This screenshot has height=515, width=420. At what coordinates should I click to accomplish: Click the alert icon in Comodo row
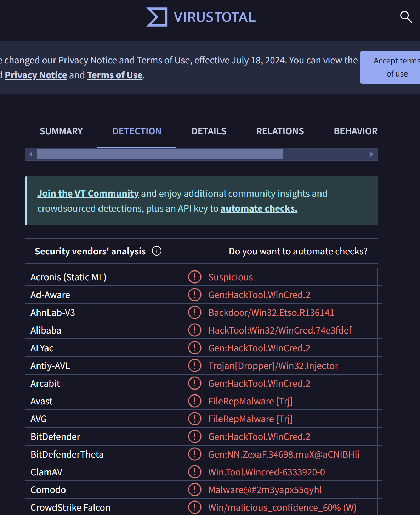tap(195, 489)
